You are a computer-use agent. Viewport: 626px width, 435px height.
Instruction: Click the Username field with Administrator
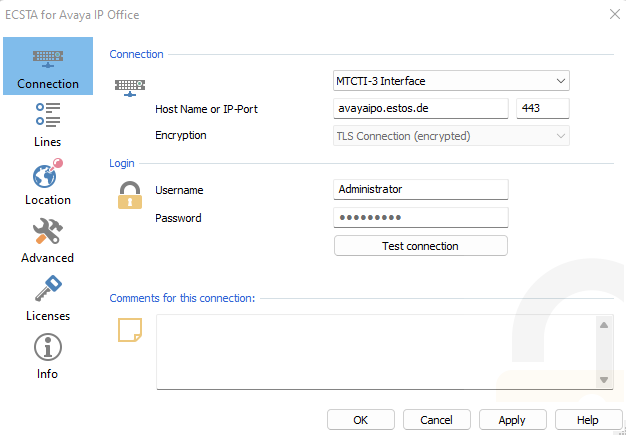click(421, 189)
